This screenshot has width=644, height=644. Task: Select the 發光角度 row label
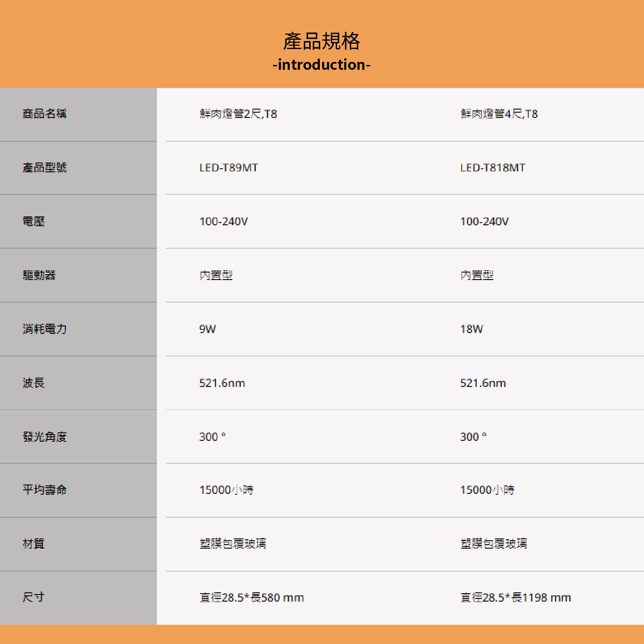[45, 437]
